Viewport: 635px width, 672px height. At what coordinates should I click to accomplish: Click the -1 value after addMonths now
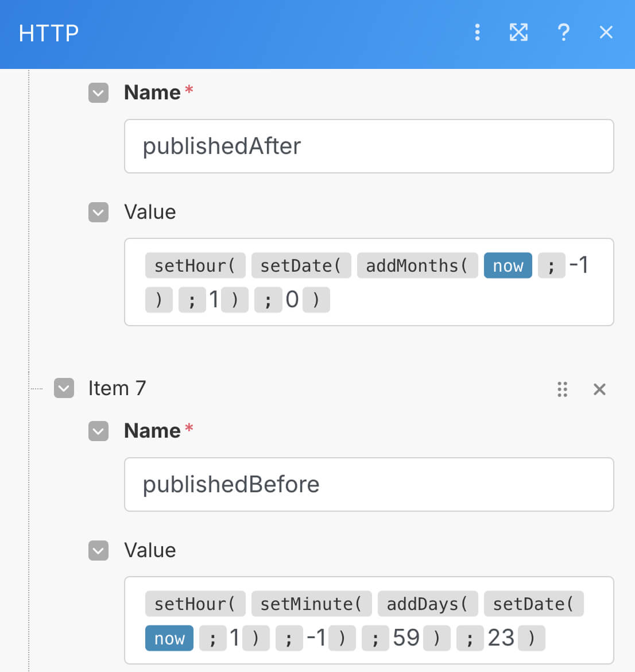pyautogui.click(x=578, y=265)
